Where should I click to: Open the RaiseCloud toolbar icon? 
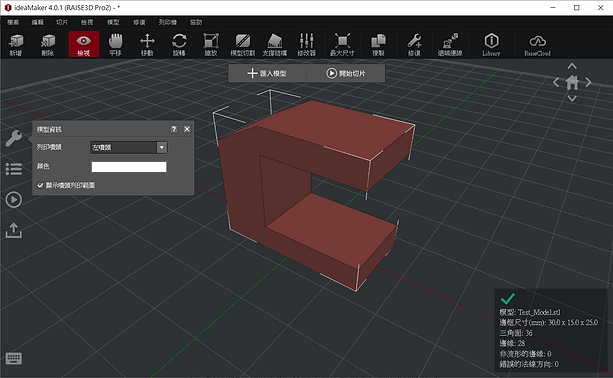[x=538, y=45]
